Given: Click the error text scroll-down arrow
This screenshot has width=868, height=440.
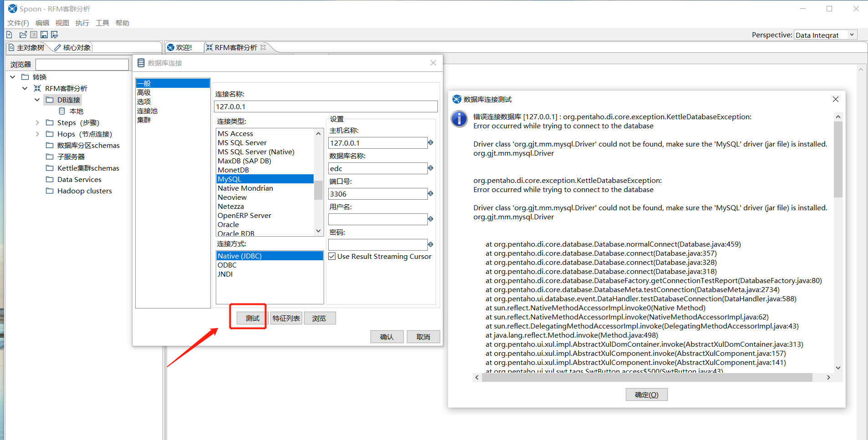Looking at the screenshot, I should click(x=838, y=368).
